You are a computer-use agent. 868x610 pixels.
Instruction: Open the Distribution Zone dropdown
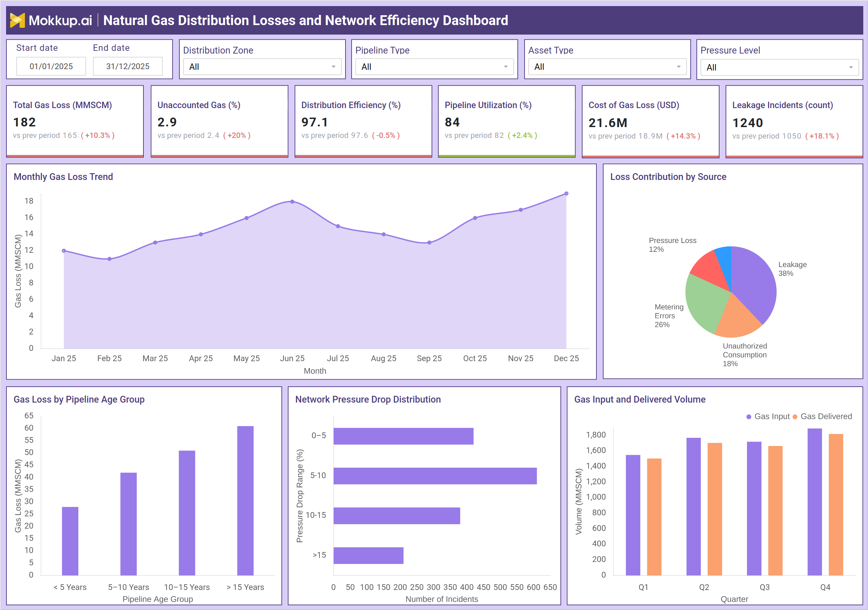(x=262, y=67)
